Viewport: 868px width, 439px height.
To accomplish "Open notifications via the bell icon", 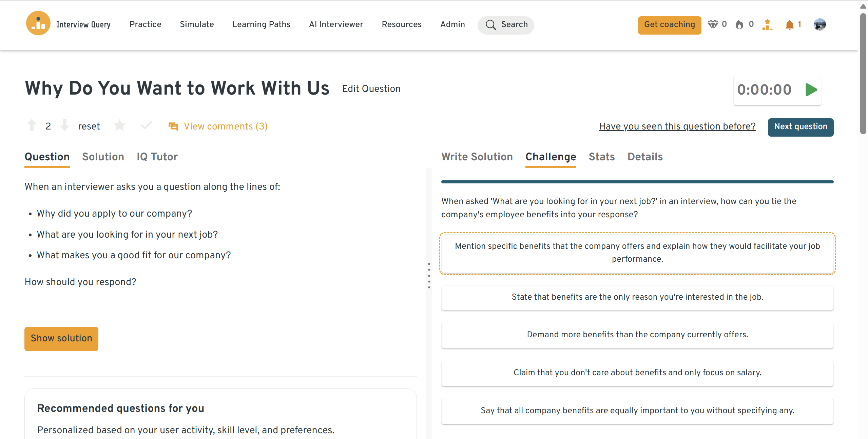I will [789, 25].
